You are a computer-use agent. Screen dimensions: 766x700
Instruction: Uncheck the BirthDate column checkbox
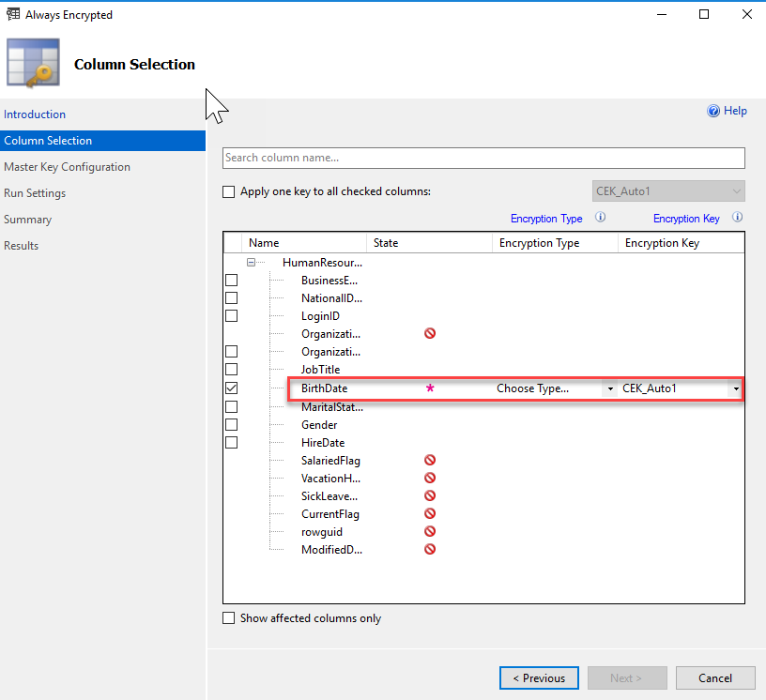(x=232, y=388)
